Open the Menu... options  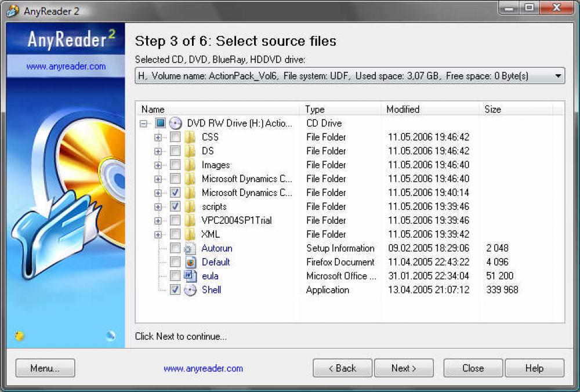[x=45, y=368]
